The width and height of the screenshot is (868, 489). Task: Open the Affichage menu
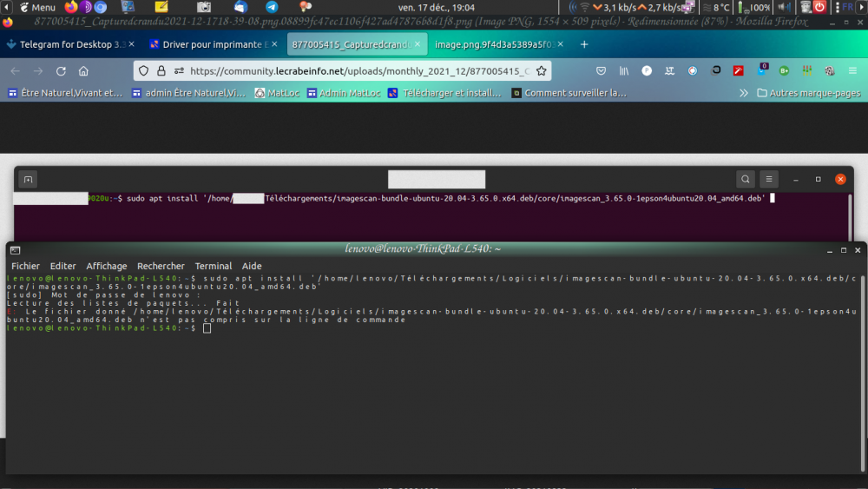tap(106, 266)
